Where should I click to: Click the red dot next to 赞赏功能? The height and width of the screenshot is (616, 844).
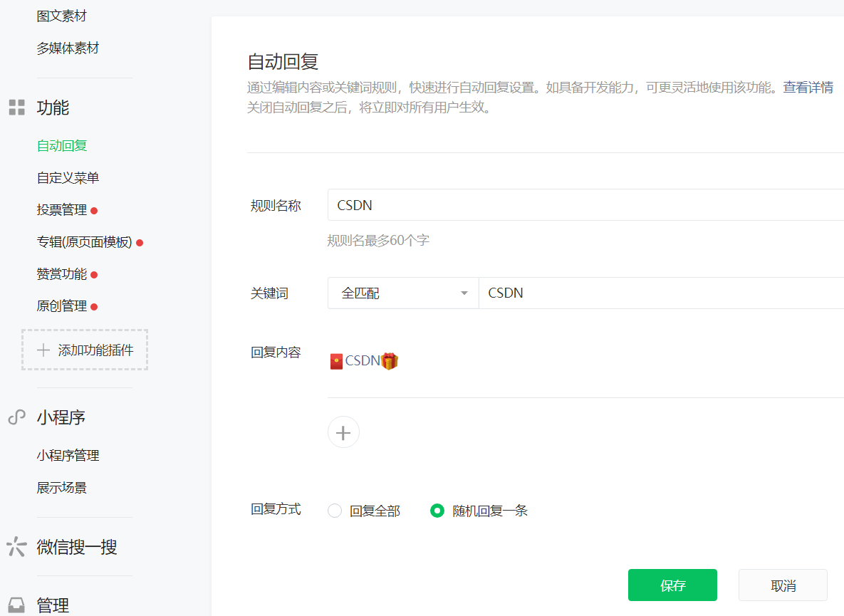94,275
